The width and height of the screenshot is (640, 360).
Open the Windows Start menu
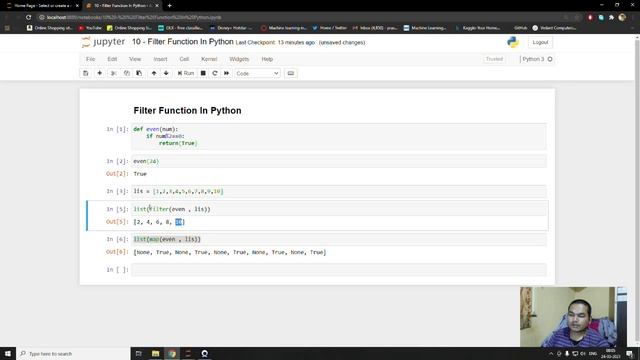pyautogui.click(x=8, y=353)
